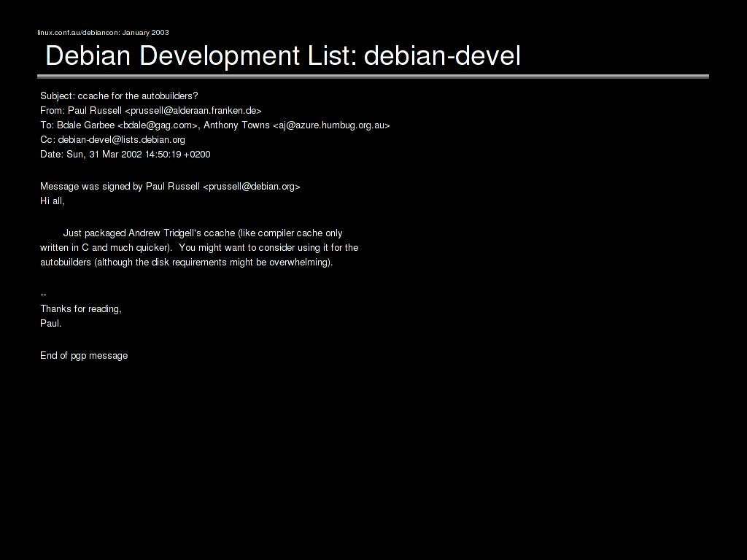Click the aj@azure.humbug.org.au email address

point(331,125)
